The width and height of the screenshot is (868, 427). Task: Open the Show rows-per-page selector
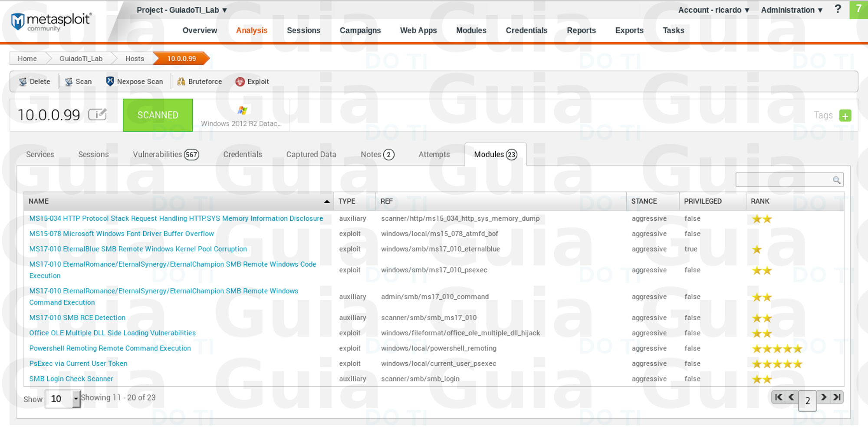pyautogui.click(x=63, y=399)
